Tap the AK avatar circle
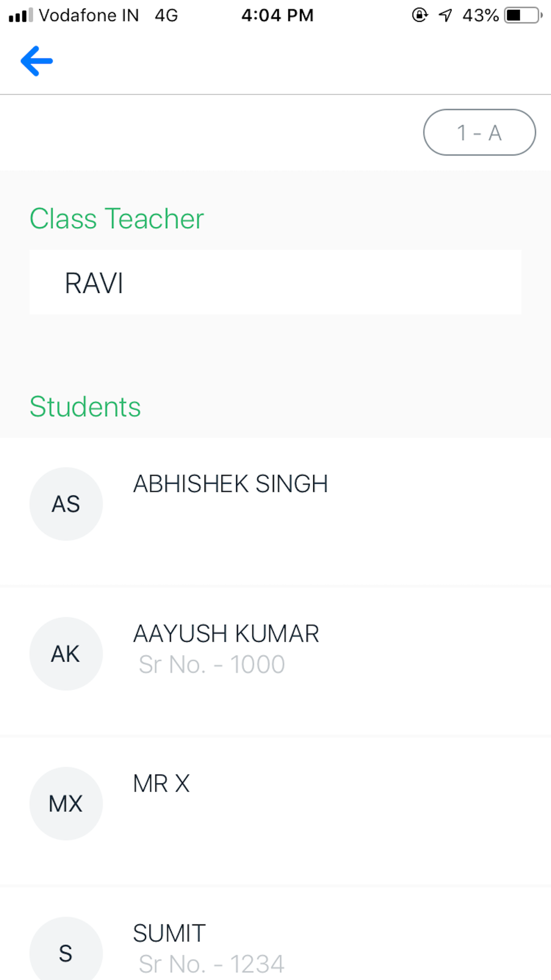Screen dimensions: 551x980 tap(66, 654)
